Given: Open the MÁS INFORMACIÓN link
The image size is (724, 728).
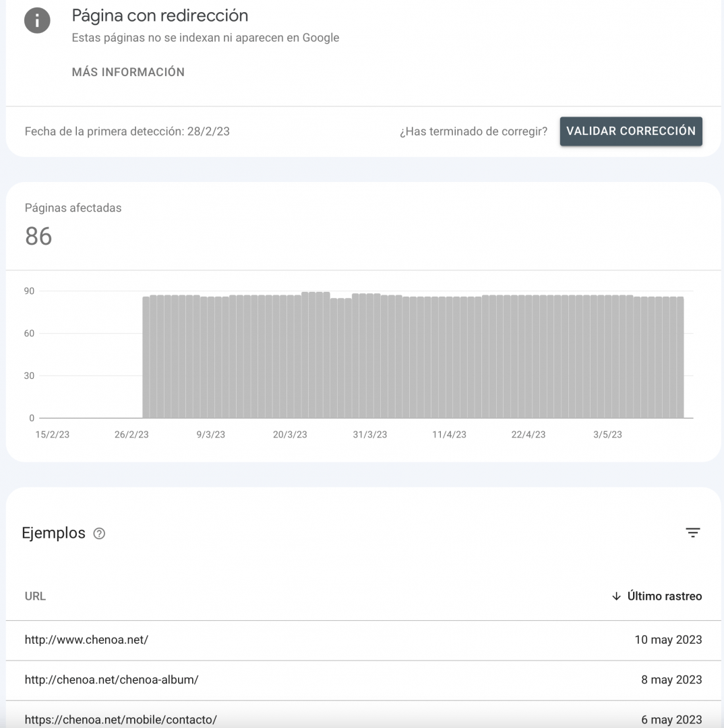Looking at the screenshot, I should [x=128, y=72].
